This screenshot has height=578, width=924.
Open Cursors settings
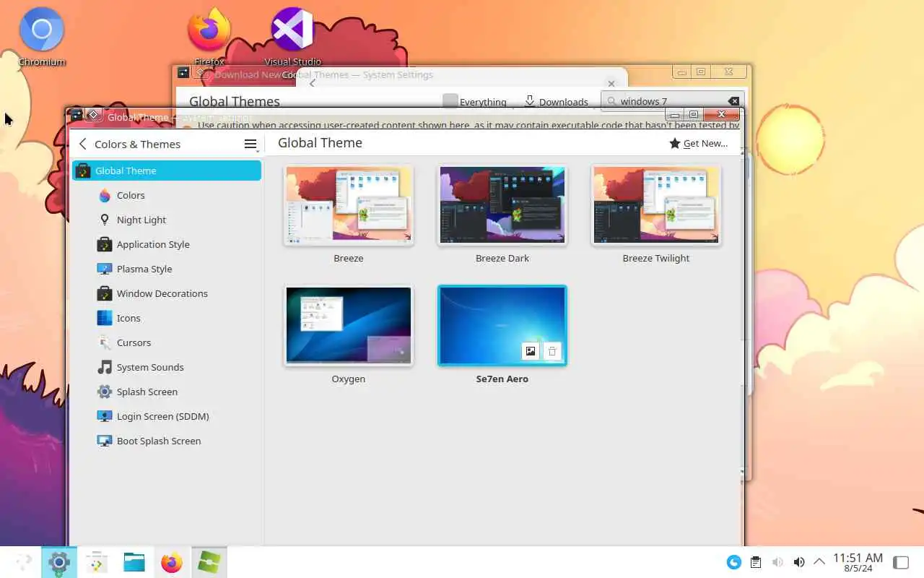[167, 342]
